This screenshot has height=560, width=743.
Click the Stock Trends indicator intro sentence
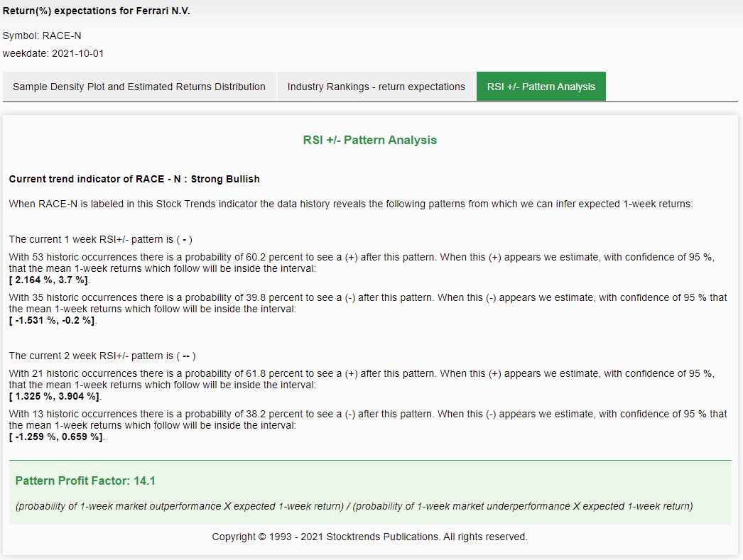click(350, 204)
